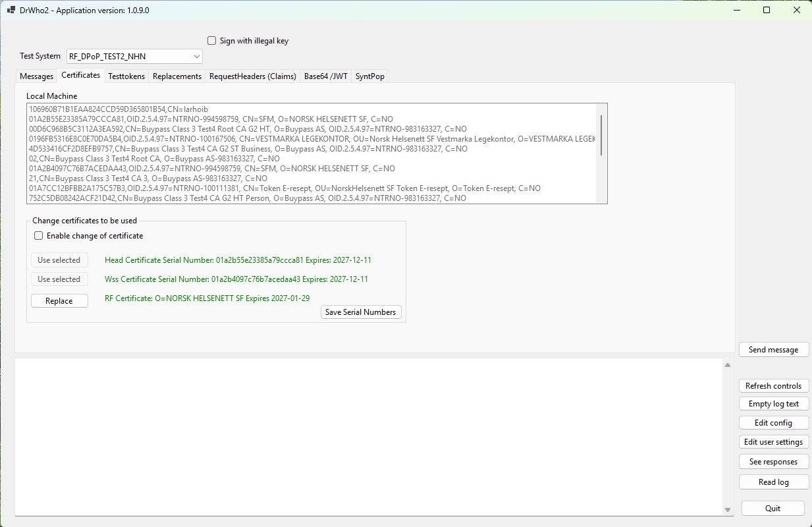The image size is (812, 527).
Task: Open Edit user settings
Action: click(773, 442)
